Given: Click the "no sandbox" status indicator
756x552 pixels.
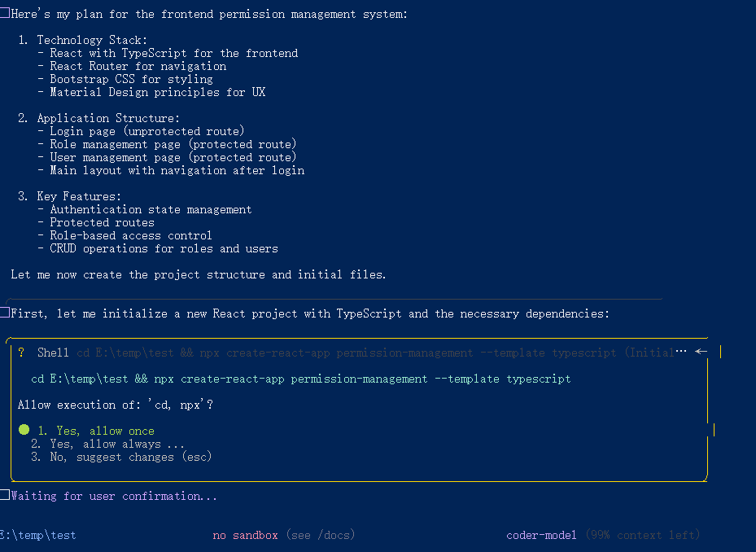Looking at the screenshot, I should [245, 535].
